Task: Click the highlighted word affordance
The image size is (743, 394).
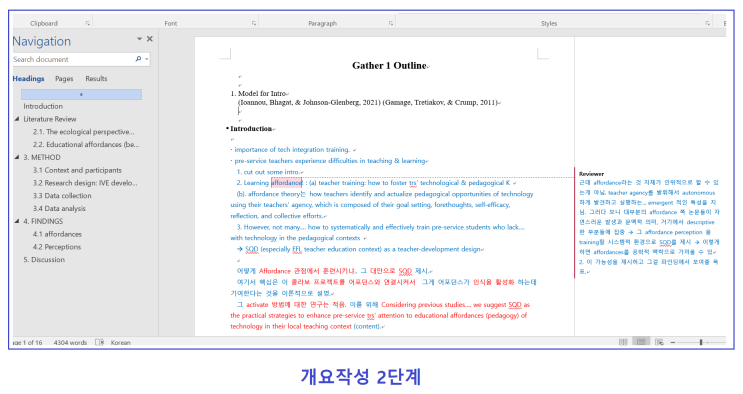Action: pos(286,183)
